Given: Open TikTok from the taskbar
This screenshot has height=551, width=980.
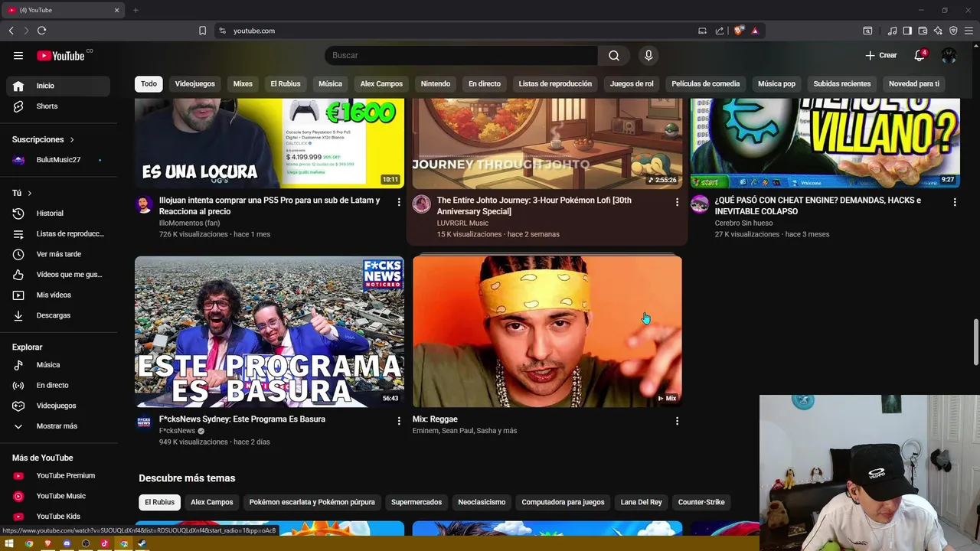Looking at the screenshot, I should coord(105,543).
